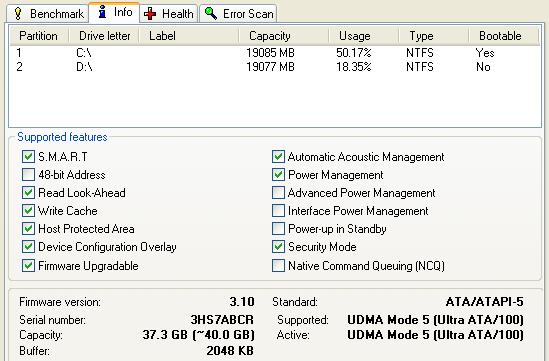Image resolution: width=549 pixels, height=361 pixels.
Task: Click the Active UDMA Mode 5 value
Action: click(x=436, y=335)
